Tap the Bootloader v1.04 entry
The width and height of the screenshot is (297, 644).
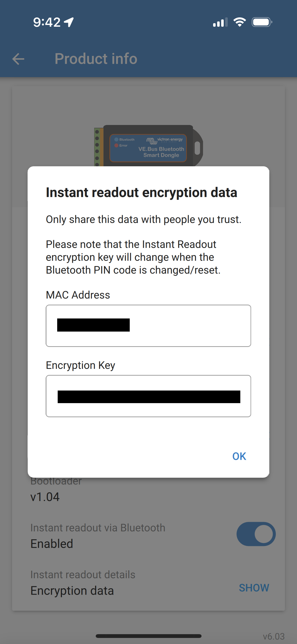pyautogui.click(x=56, y=489)
